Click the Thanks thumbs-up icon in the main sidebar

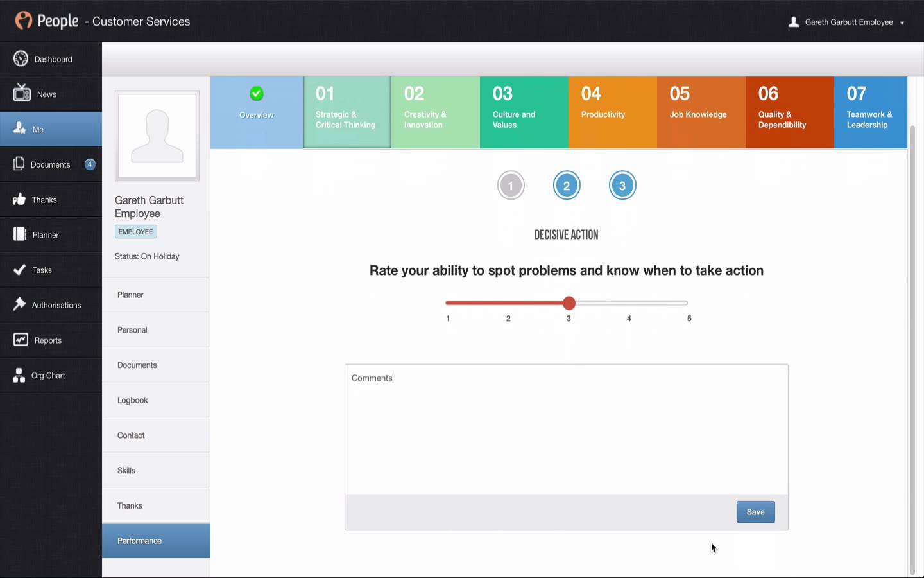pyautogui.click(x=19, y=200)
